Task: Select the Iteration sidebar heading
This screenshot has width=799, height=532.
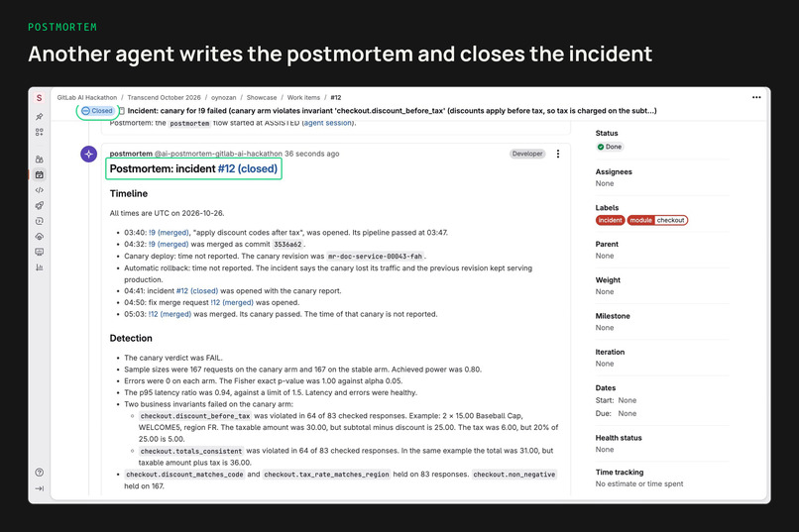Action: tap(610, 353)
